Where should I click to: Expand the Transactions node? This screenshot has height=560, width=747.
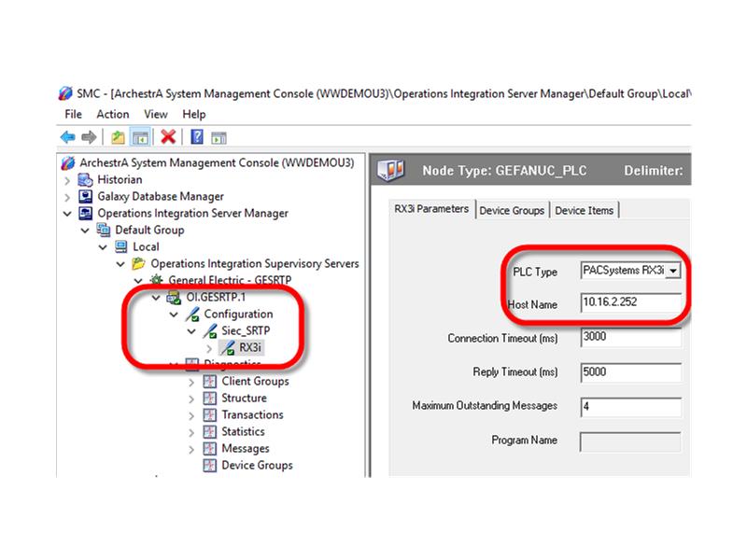(x=191, y=415)
